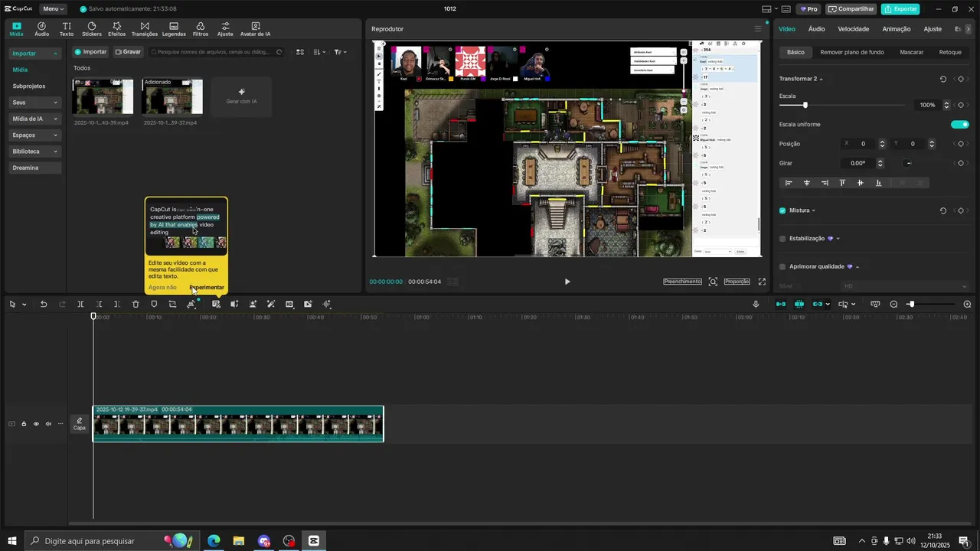Click the align top icon
The image size is (980, 551).
[842, 183]
